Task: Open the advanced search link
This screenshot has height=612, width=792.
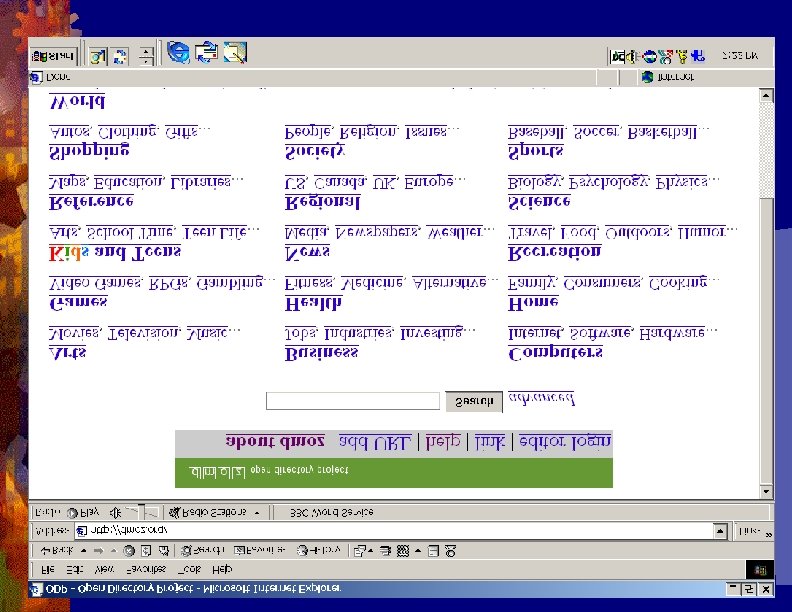Action: click(541, 398)
